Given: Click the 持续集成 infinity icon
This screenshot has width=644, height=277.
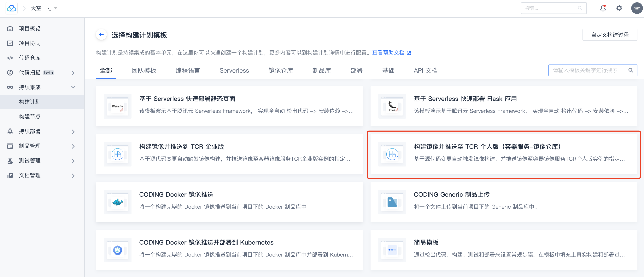Looking at the screenshot, I should [x=10, y=87].
